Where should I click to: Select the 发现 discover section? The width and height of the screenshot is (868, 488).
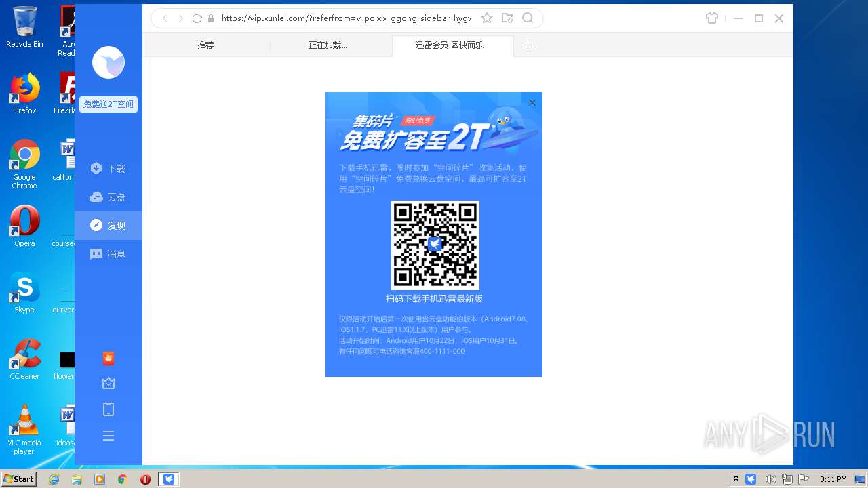[108, 226]
